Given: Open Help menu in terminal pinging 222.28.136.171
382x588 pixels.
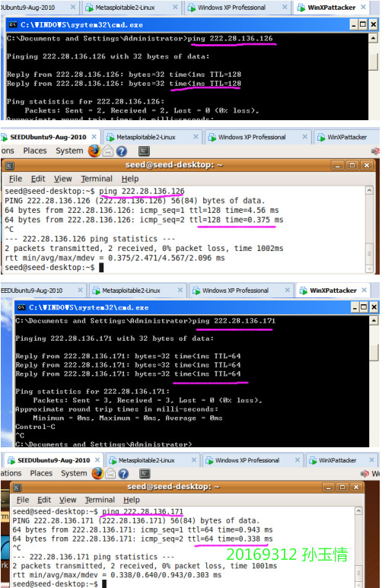Looking at the screenshot, I should point(132,500).
